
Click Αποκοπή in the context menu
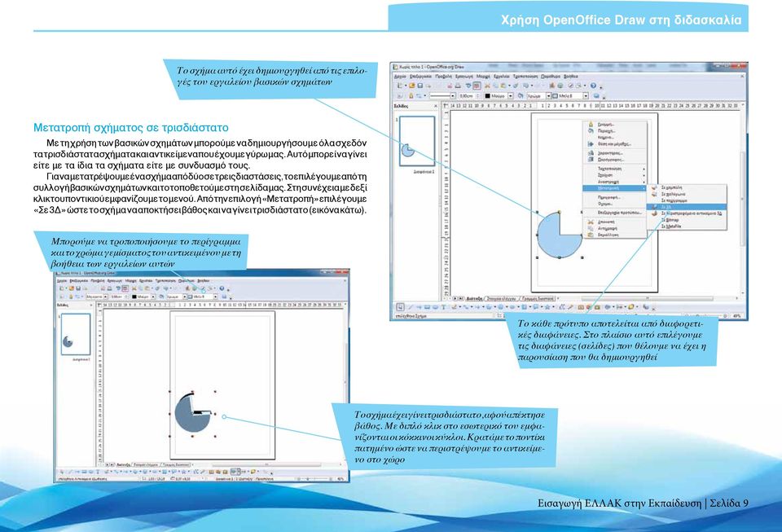[614, 222]
